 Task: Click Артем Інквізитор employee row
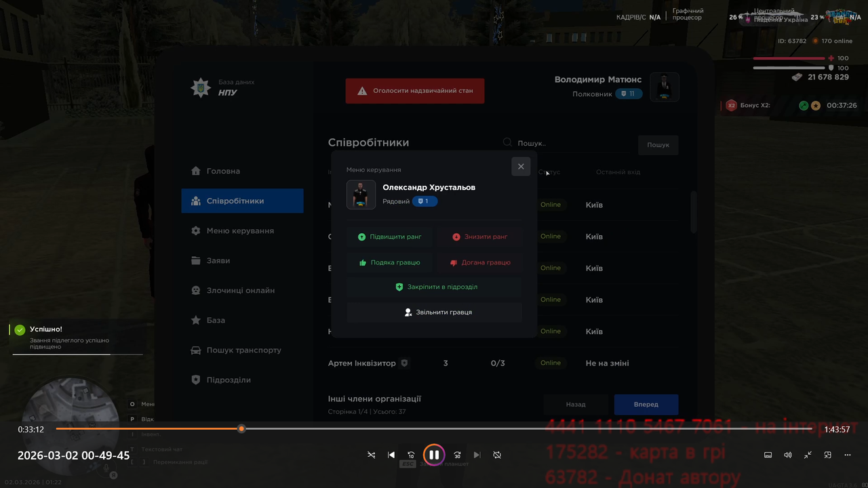502,363
